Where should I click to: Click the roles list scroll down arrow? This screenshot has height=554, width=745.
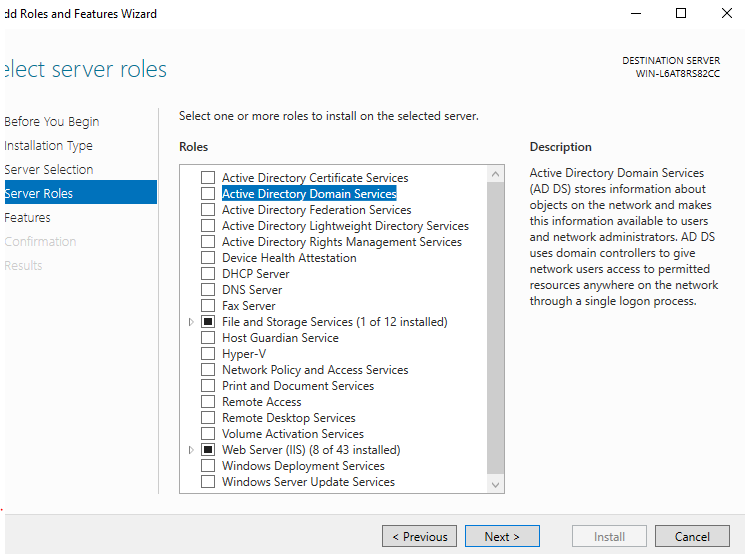point(496,485)
